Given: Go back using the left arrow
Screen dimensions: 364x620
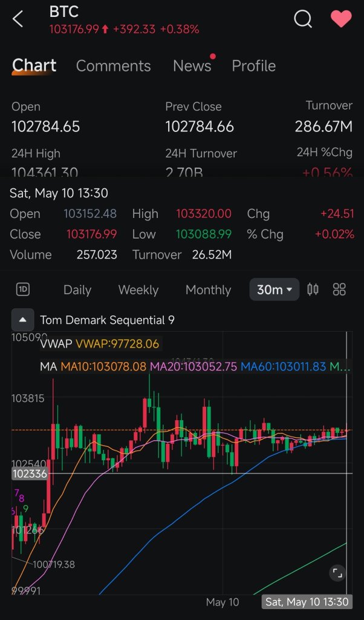Looking at the screenshot, I should point(18,19).
